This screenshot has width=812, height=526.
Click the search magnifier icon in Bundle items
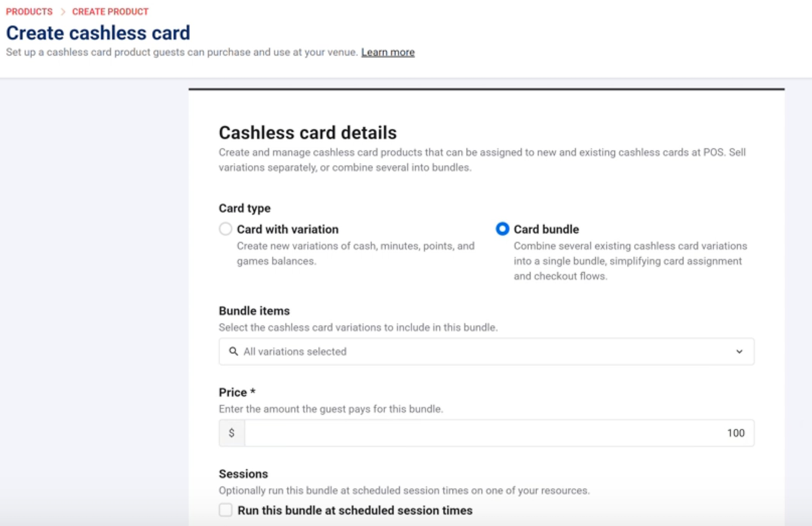click(x=233, y=351)
